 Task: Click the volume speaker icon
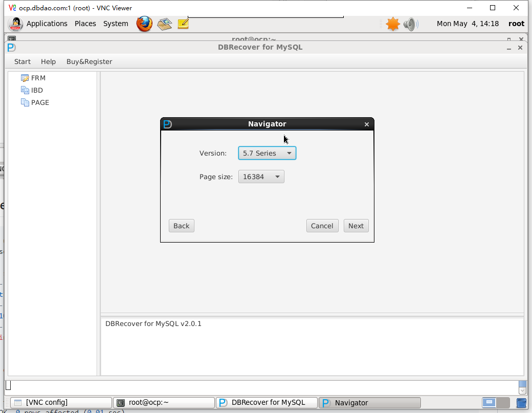(410, 24)
